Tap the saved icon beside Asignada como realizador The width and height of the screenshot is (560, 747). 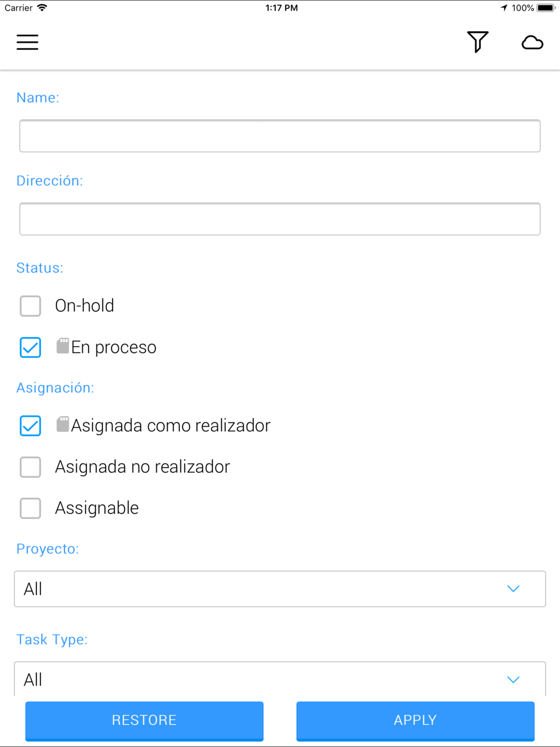(63, 424)
